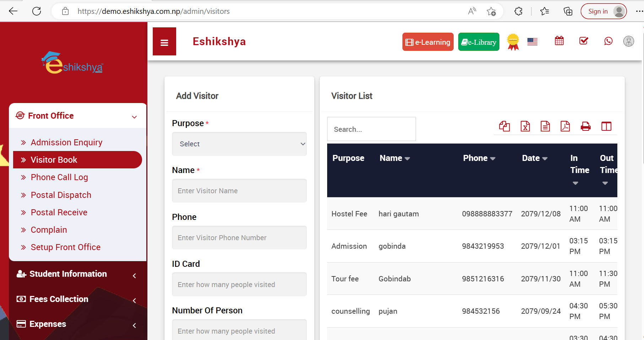Viewport: 644px width, 340px height.
Task: Click the hamburger menu toggle button
Action: pyautogui.click(x=164, y=42)
